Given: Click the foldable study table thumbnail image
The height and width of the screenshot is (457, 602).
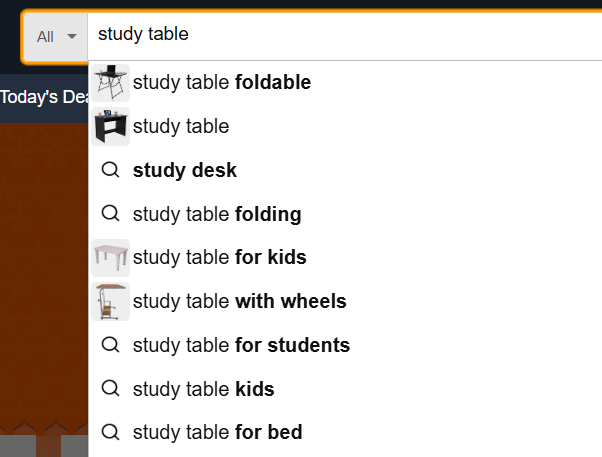Looking at the screenshot, I should (111, 82).
